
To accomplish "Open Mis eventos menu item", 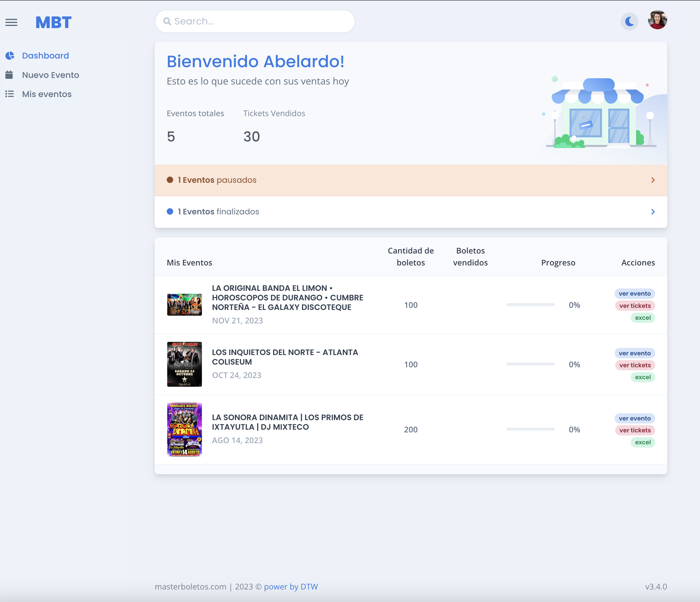I will click(47, 94).
